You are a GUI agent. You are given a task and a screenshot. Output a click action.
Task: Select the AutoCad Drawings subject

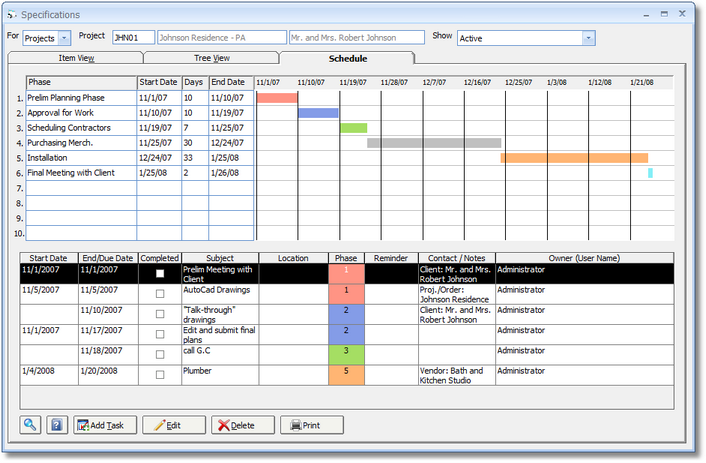tap(220, 294)
